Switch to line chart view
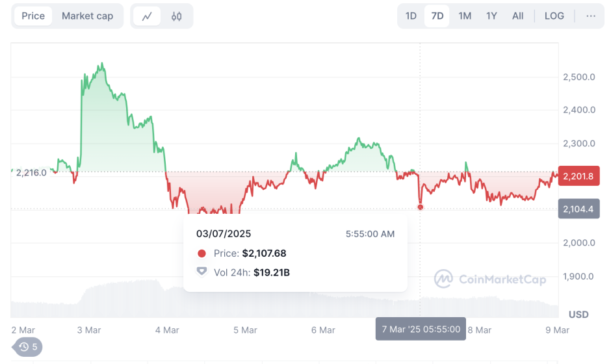 (147, 16)
